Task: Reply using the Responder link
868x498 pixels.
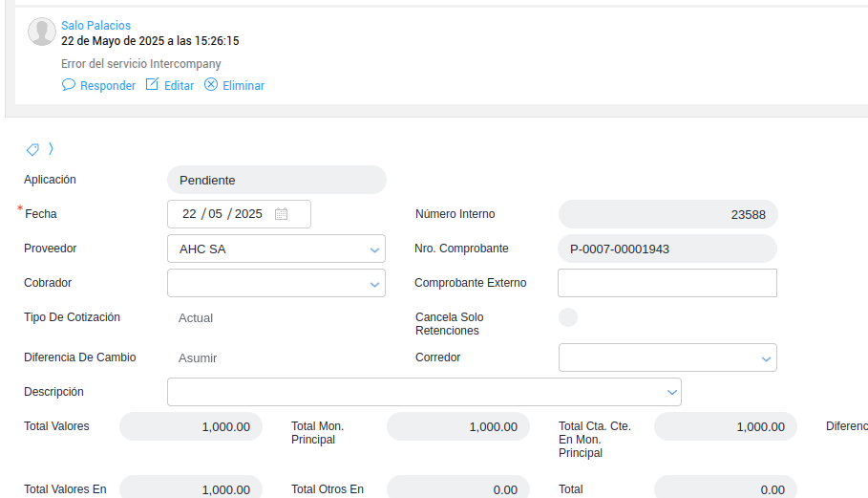Action: click(x=108, y=86)
